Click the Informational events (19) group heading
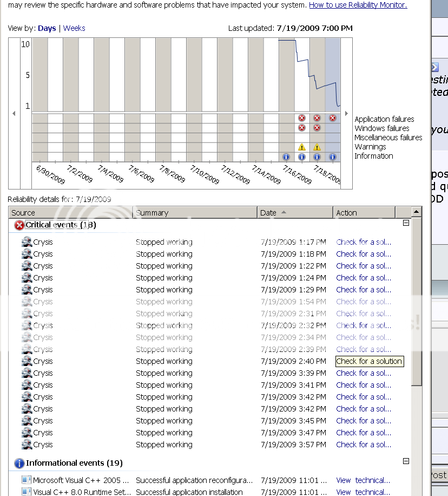448x496 pixels. pos(74,463)
